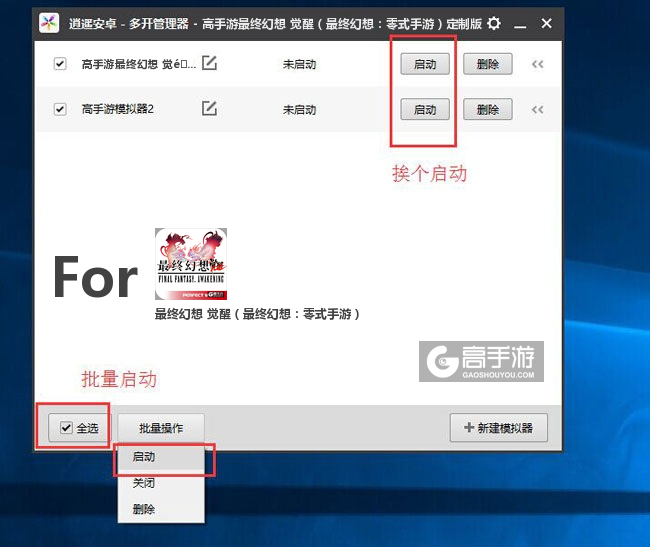Select the 高手游模拟器2 name text
This screenshot has height=547, width=650.
pos(118,109)
